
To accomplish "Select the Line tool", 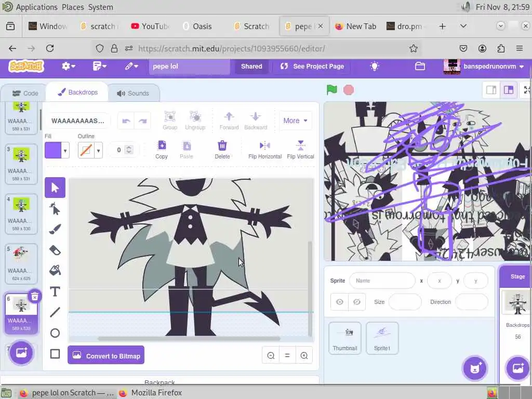I will (55, 312).
